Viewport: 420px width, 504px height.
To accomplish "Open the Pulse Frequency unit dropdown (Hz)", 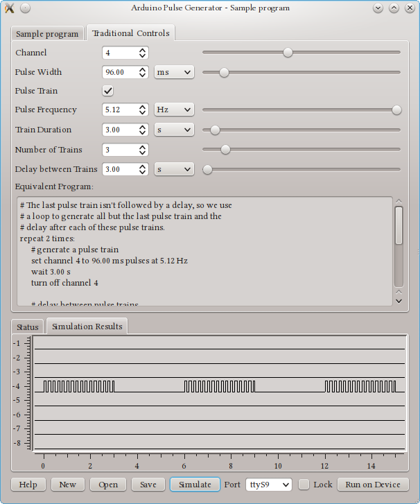I will 174,110.
